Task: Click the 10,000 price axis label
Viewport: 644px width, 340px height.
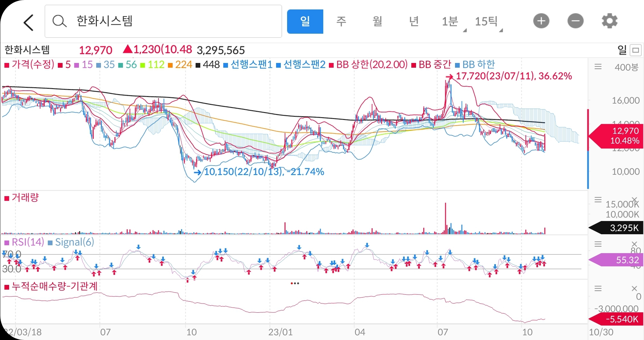Action: [626, 172]
